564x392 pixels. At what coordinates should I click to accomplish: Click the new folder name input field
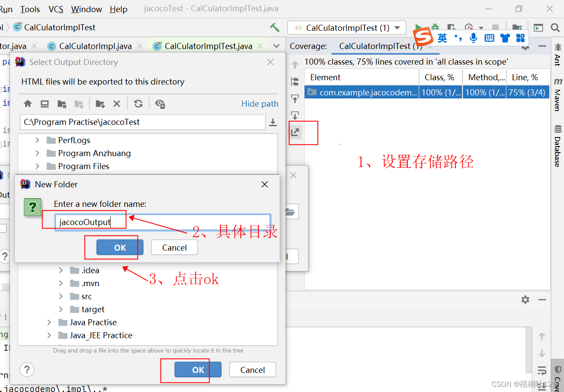pos(163,222)
